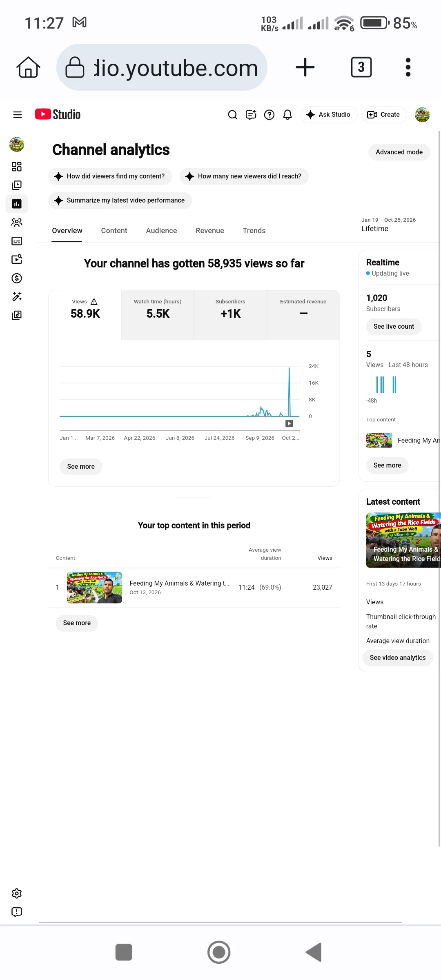Image resolution: width=441 pixels, height=980 pixels.
Task: Tap the Android recent apps square
Action: pyautogui.click(x=124, y=952)
